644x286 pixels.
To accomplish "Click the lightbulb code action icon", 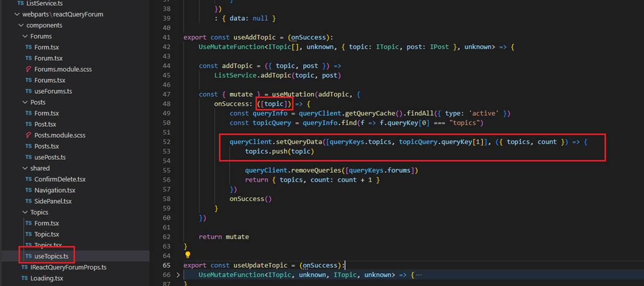I will point(187,255).
